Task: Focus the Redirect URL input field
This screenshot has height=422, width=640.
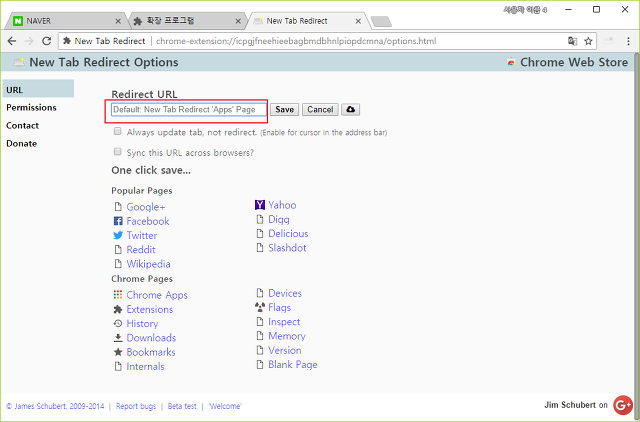Action: point(189,109)
